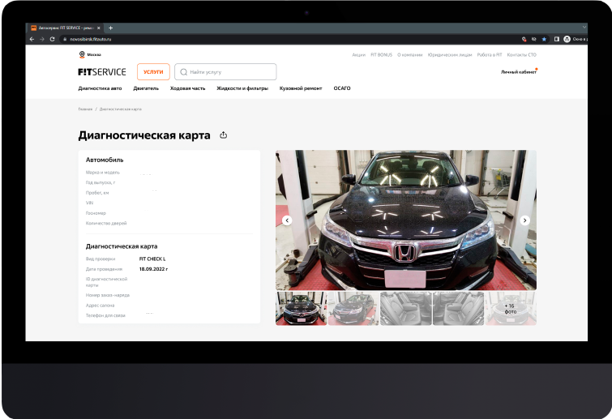Reload the page with the refresh icon
The image size is (612, 419).
click(52, 39)
